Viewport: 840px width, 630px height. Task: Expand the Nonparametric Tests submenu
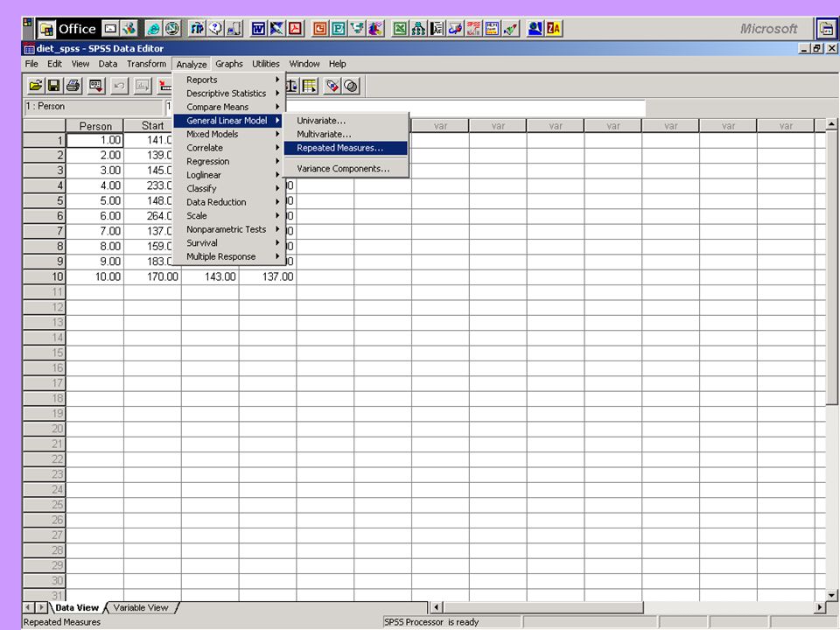228,229
